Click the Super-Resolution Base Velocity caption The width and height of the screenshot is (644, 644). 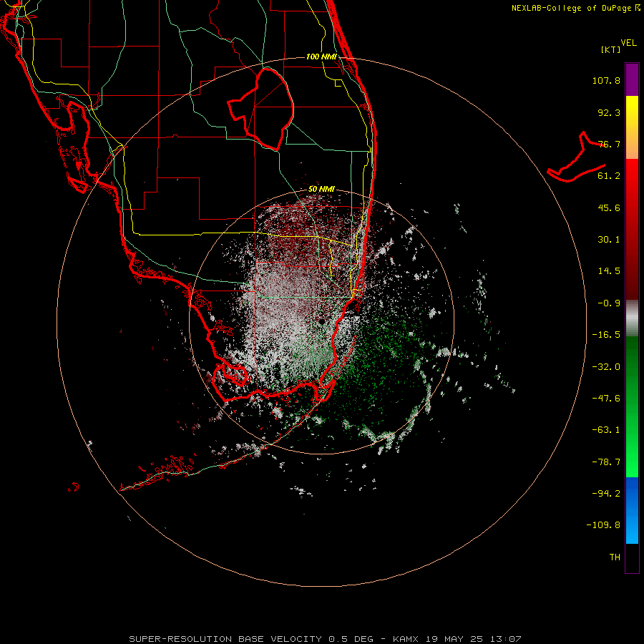325,639
